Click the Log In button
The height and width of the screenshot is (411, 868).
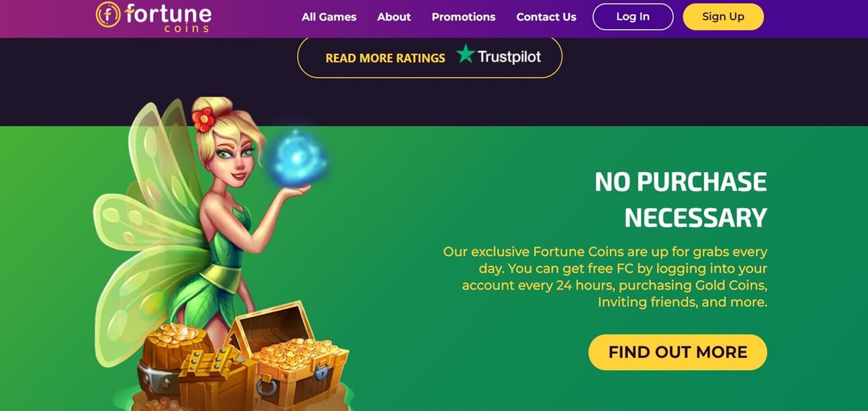pos(633,17)
